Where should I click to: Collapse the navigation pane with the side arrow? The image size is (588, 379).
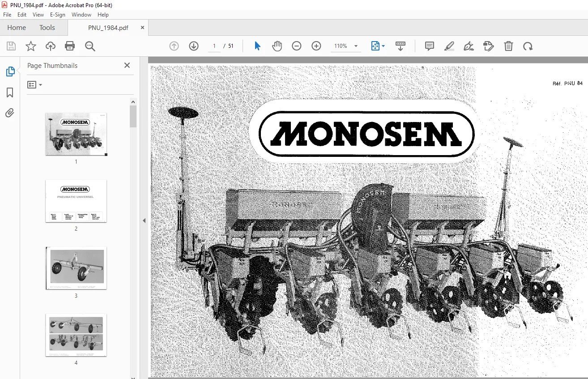point(144,220)
